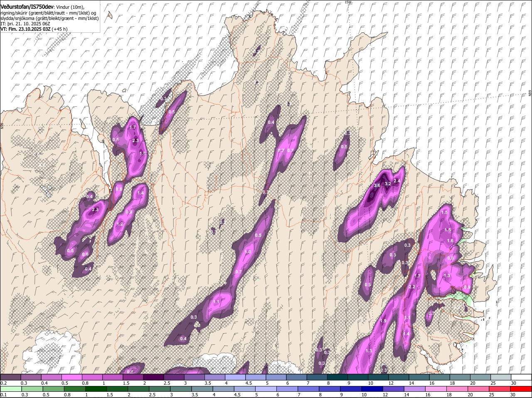532x398 pixels.
Task: Click the upper legend swatch starting at 0.2
Action: pos(11,377)
